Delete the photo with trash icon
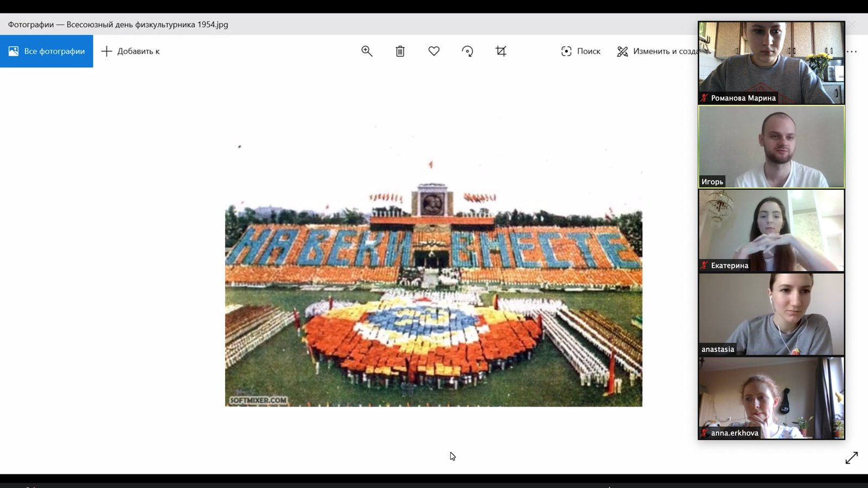 400,51
